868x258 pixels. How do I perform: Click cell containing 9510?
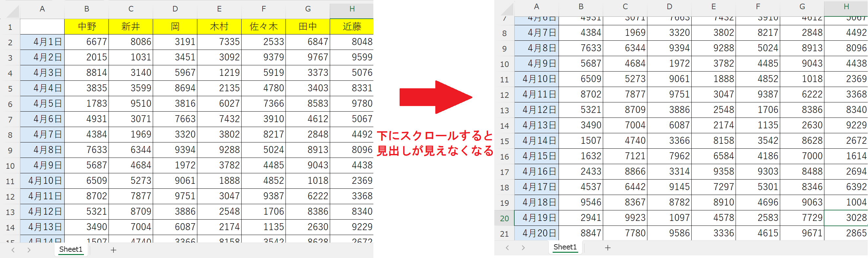[x=131, y=104]
